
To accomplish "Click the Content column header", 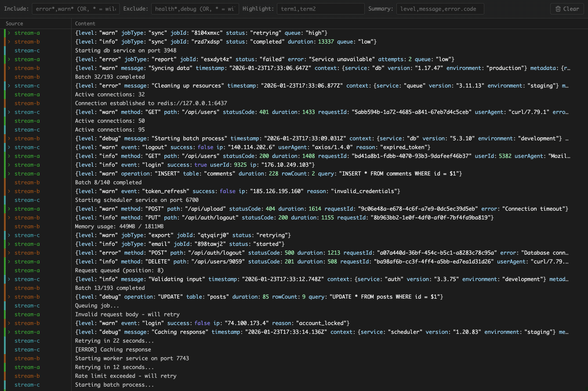I will 85,23.
